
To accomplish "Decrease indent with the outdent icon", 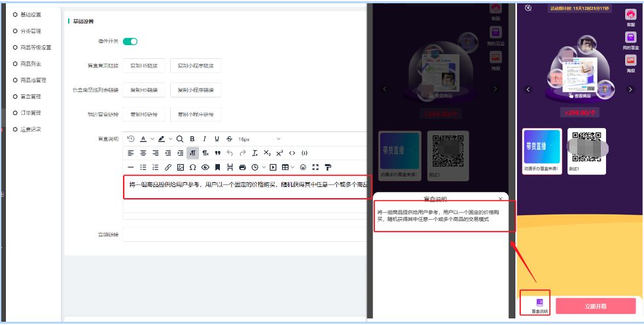I will click(x=168, y=153).
